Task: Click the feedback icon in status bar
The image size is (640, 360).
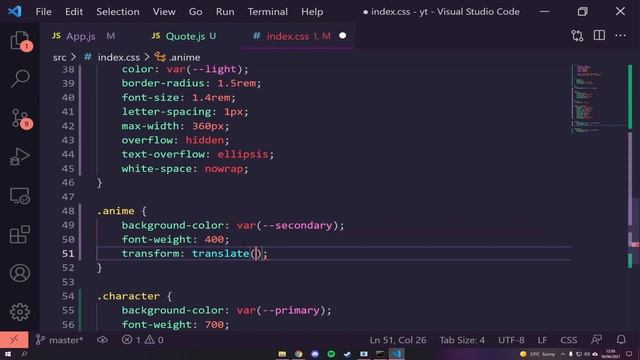Action: pos(596,340)
